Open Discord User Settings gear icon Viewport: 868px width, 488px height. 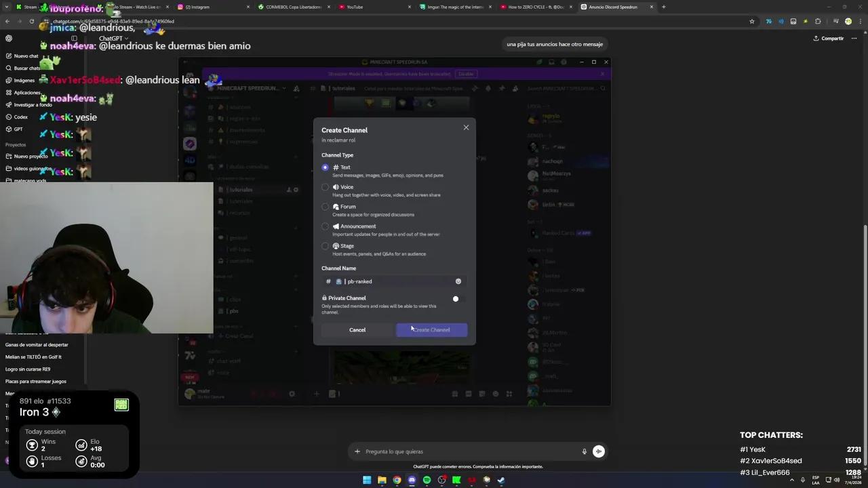point(292,394)
